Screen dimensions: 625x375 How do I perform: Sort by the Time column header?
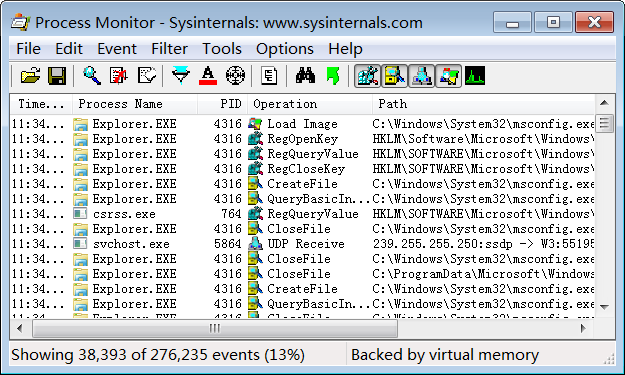(41, 104)
